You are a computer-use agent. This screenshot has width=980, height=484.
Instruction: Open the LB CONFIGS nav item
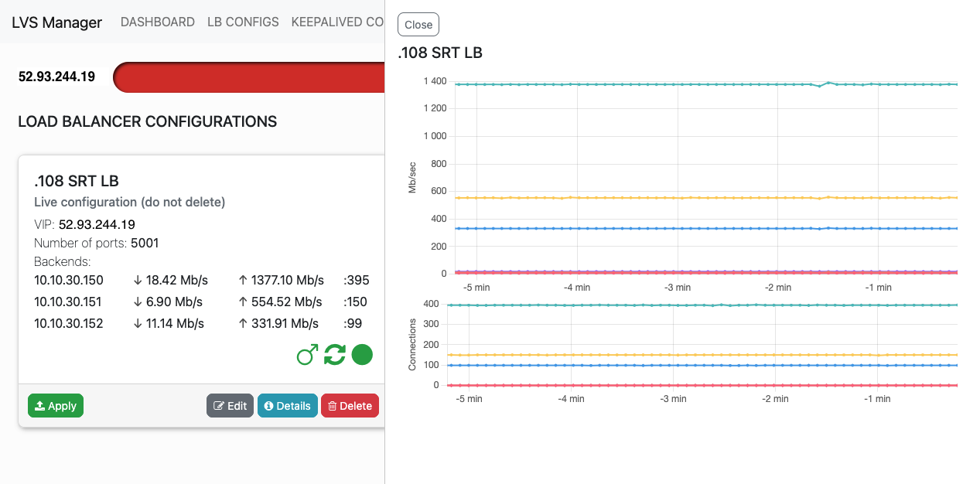(x=243, y=22)
